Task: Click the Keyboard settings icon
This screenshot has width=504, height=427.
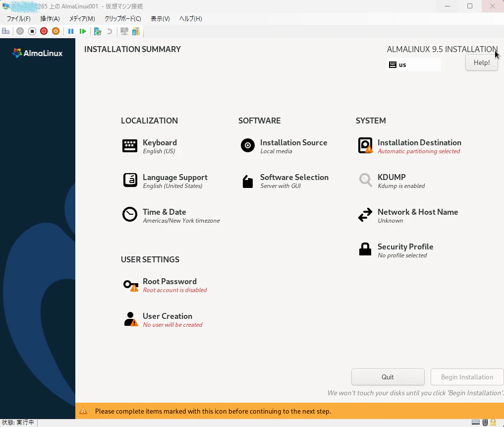Action: click(130, 146)
